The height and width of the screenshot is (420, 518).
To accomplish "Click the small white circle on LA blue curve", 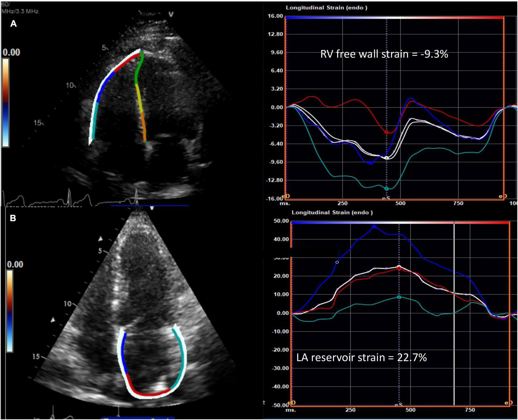I will 337,262.
